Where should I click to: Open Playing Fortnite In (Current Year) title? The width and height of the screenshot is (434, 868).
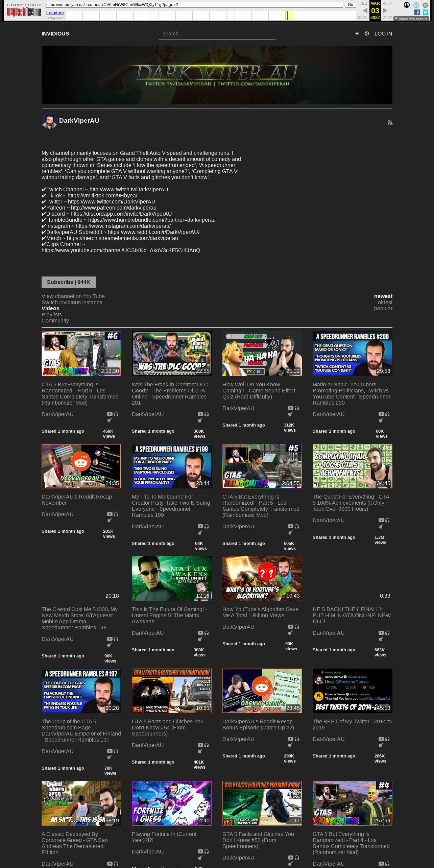coord(164,837)
